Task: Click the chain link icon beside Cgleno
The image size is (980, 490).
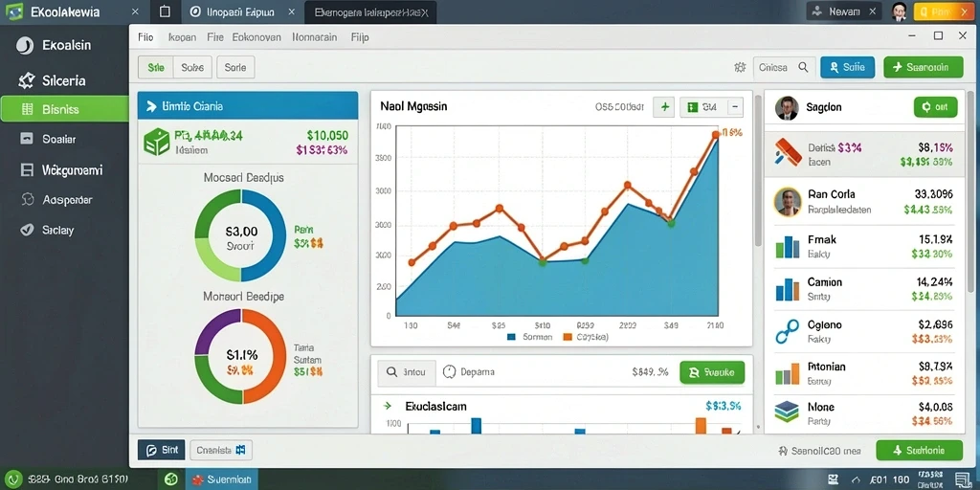Action: click(787, 331)
